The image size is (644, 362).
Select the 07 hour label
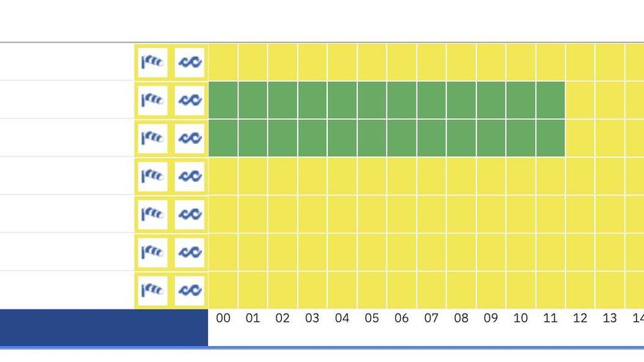pos(431,318)
